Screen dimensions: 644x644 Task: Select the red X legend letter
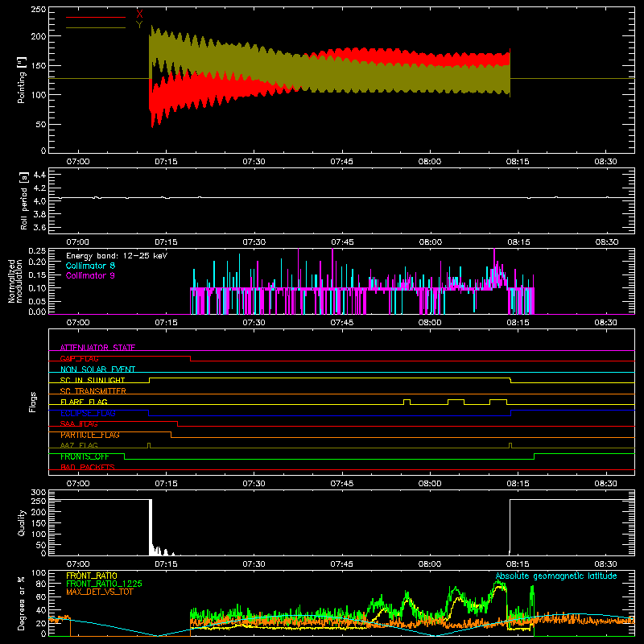pyautogui.click(x=139, y=14)
